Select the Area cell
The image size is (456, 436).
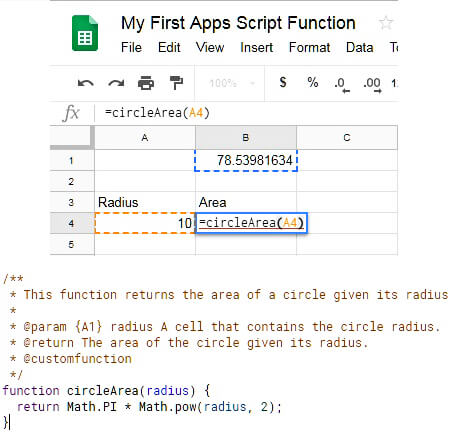click(246, 202)
